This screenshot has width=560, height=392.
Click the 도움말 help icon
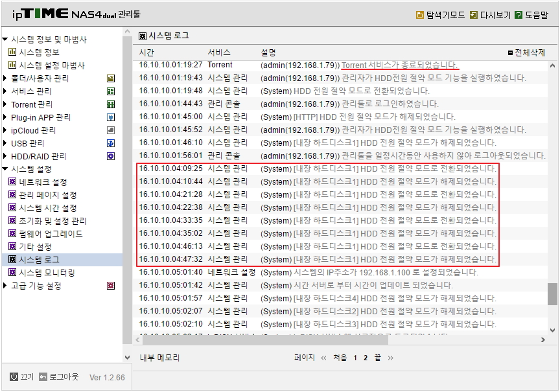pos(519,15)
